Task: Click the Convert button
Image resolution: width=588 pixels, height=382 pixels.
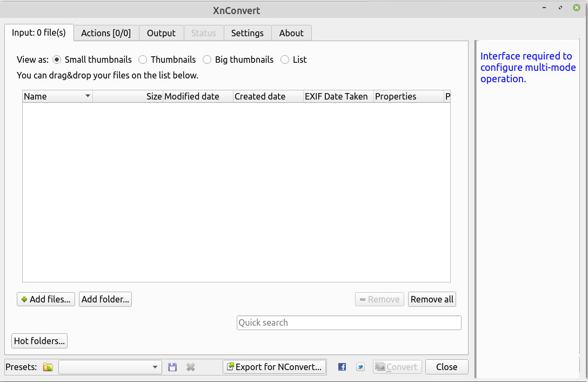Action: click(398, 367)
